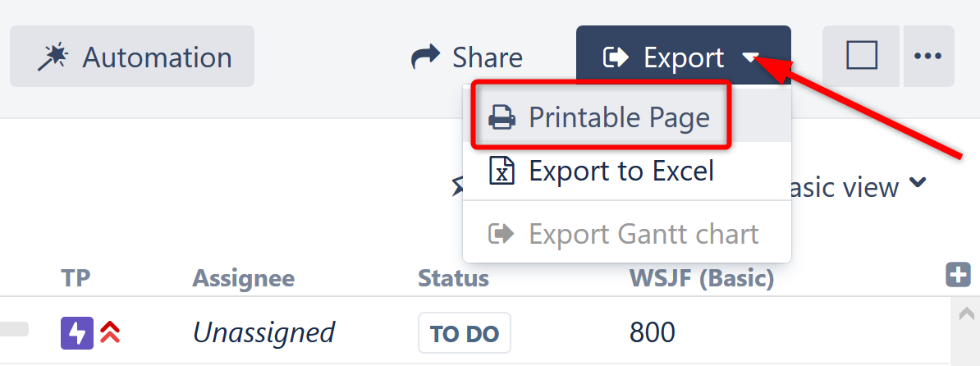This screenshot has height=366, width=980.
Task: Click the add column plus icon
Action: tap(958, 276)
